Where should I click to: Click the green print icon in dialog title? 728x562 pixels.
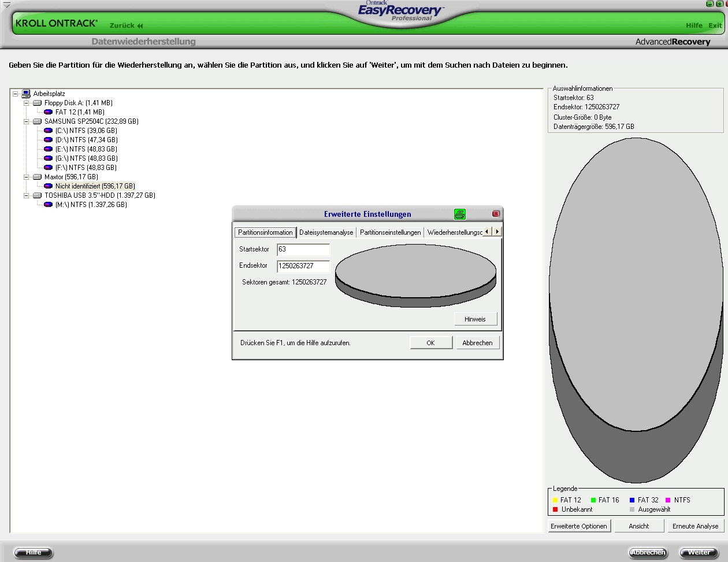[x=460, y=214]
